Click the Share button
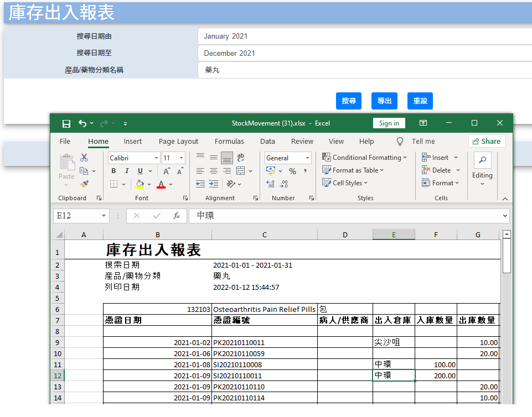 click(487, 142)
